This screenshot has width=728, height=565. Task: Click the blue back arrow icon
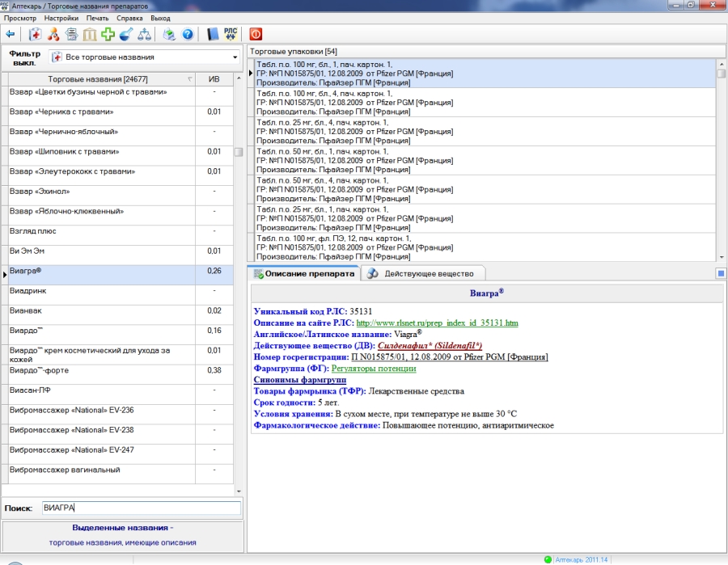11,34
